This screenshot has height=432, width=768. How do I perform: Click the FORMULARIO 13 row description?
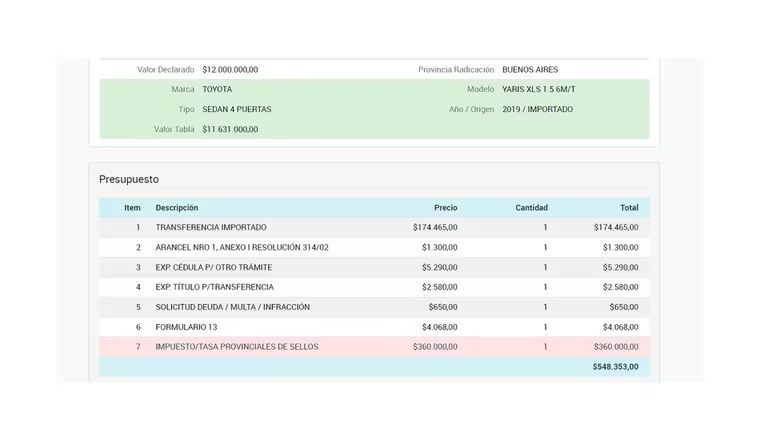click(x=186, y=327)
